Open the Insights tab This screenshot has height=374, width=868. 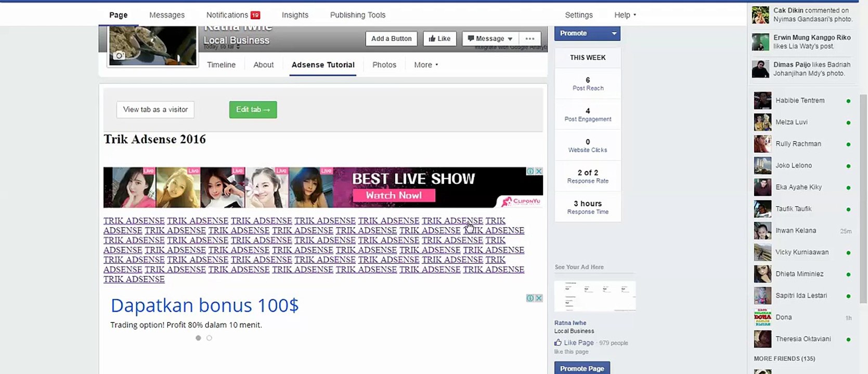point(295,15)
